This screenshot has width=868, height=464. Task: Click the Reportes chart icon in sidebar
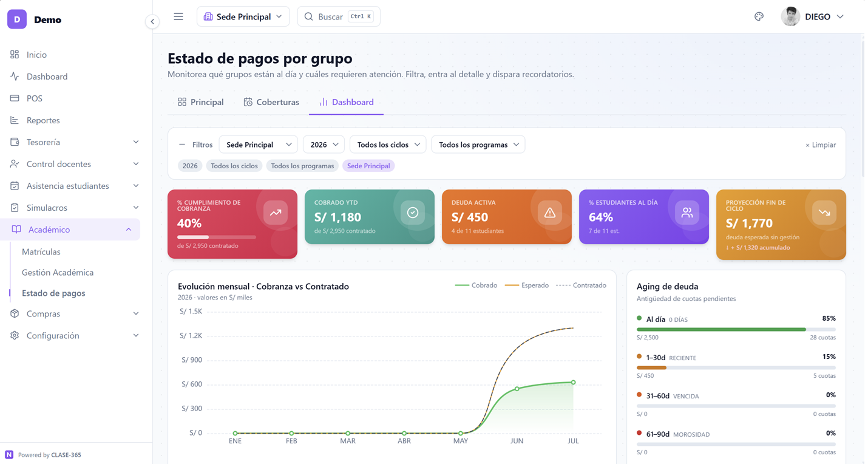tap(15, 120)
